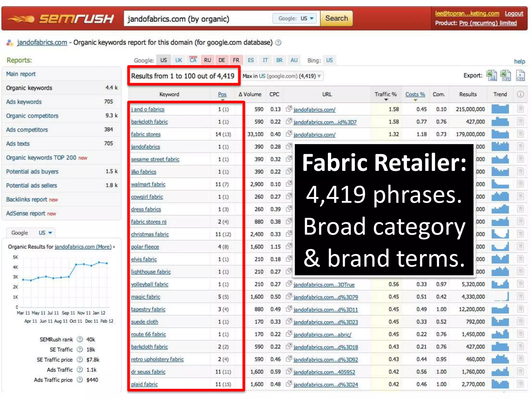Click the sesame street fabric keyword
Image resolution: width=532 pixels, height=399 pixels.
point(155,159)
